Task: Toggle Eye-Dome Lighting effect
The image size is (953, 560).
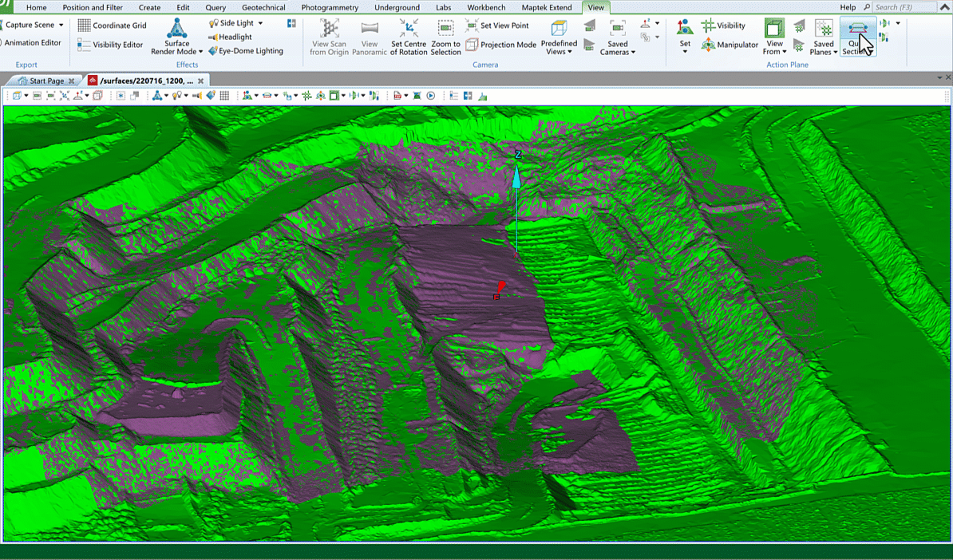Action: 245,51
